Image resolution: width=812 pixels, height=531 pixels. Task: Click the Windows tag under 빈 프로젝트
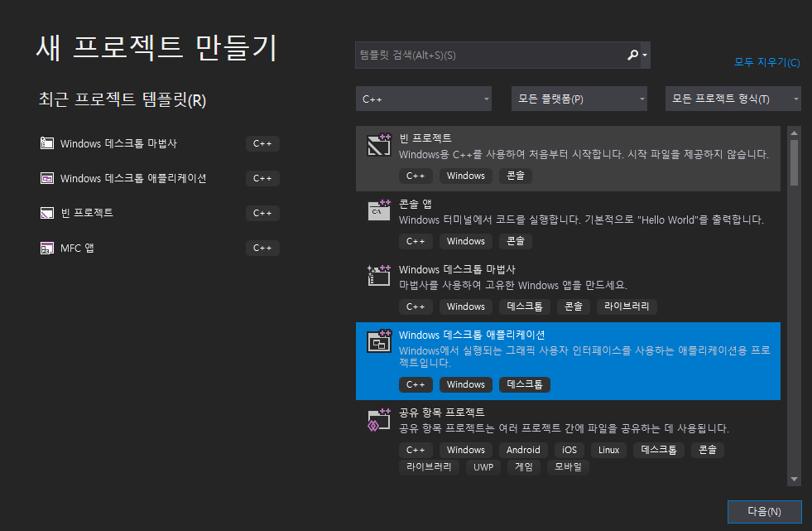(x=465, y=176)
